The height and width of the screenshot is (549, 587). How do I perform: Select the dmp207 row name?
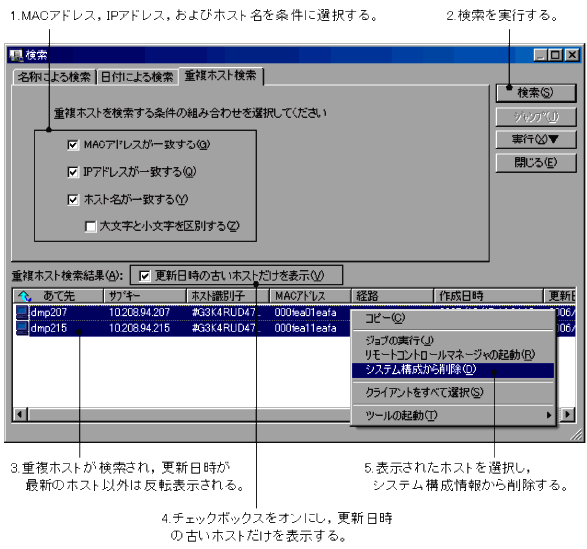pos(49,312)
